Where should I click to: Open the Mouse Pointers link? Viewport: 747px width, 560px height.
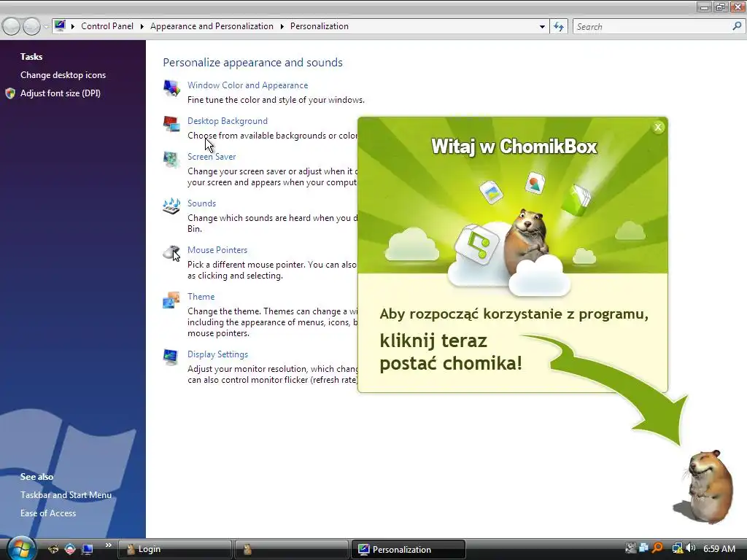click(x=217, y=250)
